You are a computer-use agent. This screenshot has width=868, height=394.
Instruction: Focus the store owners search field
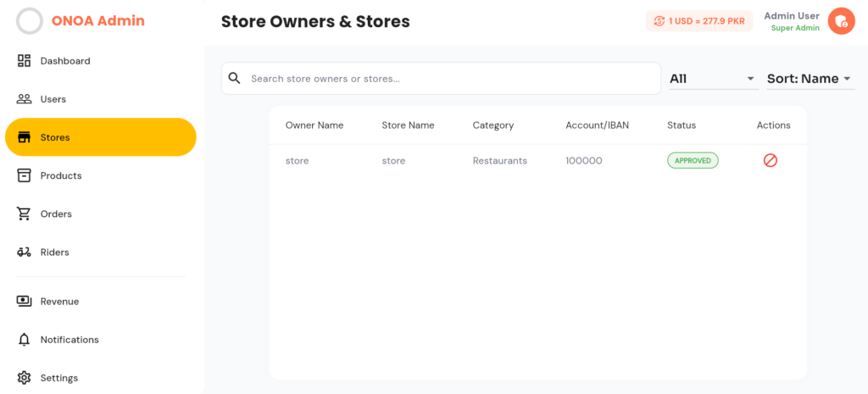coord(441,78)
